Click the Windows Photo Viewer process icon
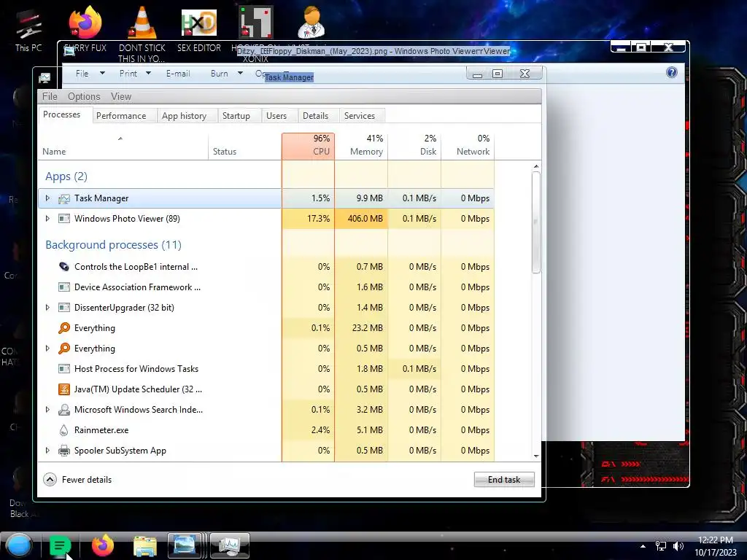This screenshot has width=747, height=560. point(64,219)
